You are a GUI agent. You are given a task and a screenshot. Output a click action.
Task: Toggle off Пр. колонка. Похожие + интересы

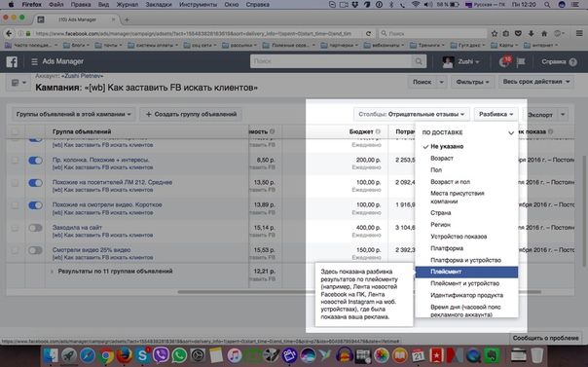click(x=35, y=161)
